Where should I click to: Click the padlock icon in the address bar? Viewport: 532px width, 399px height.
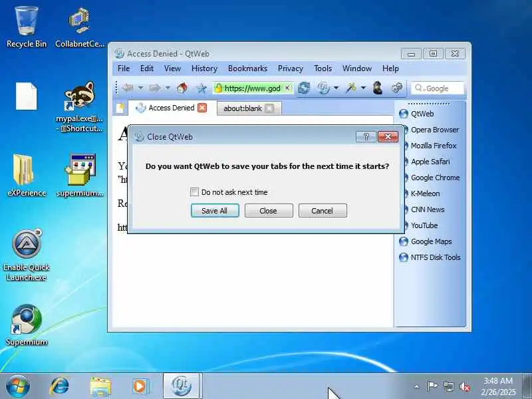[x=219, y=88]
